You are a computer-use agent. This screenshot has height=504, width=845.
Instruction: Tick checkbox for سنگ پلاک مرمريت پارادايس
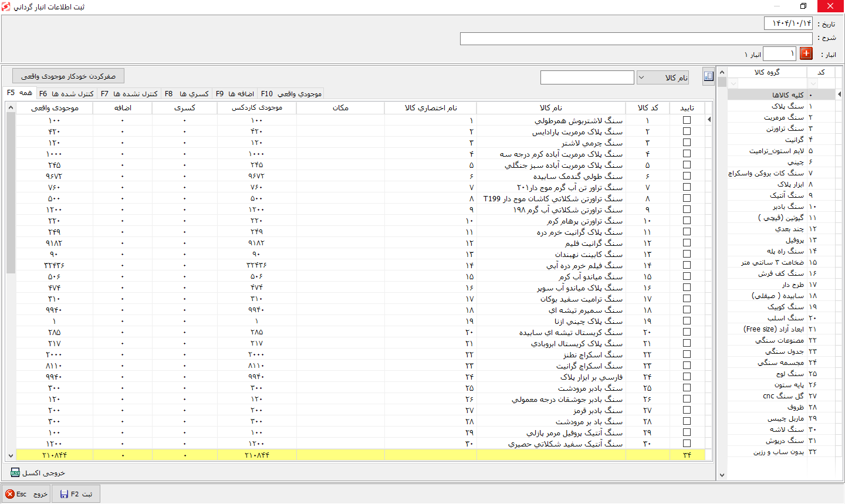687,131
